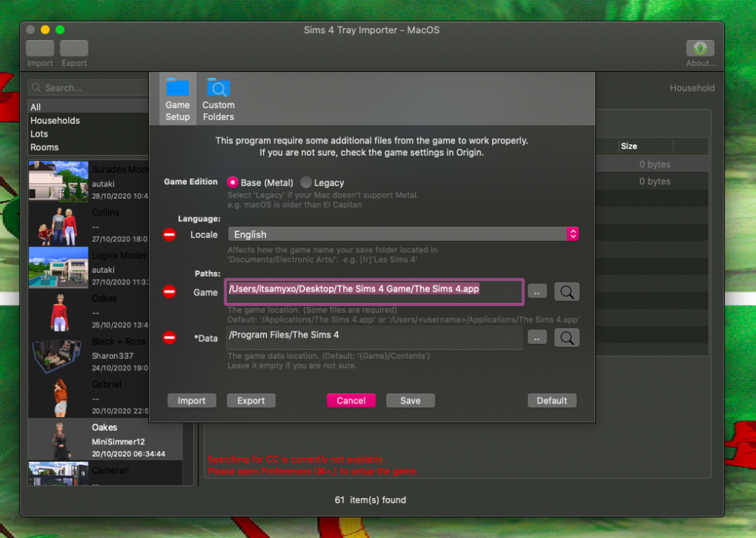Image resolution: width=756 pixels, height=538 pixels.
Task: Click the magnifier icon beside the Game path
Action: 566,291
